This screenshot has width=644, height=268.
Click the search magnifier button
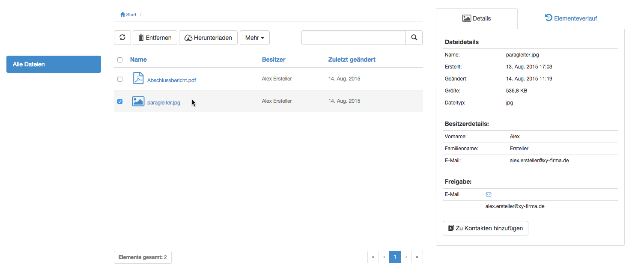click(414, 38)
